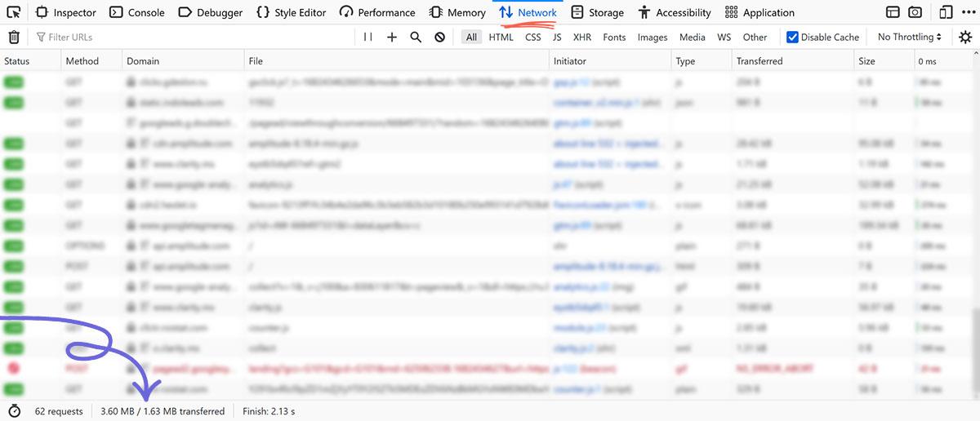
Task: Select the All filter
Action: coord(471,37)
